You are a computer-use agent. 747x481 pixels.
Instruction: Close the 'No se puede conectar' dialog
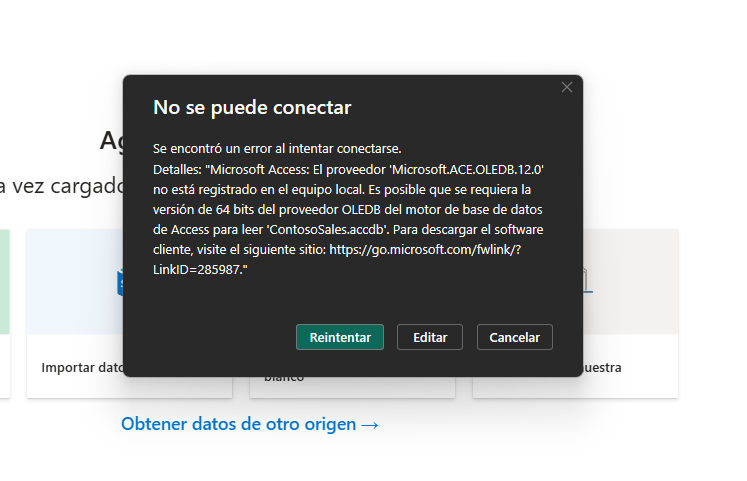click(x=567, y=87)
